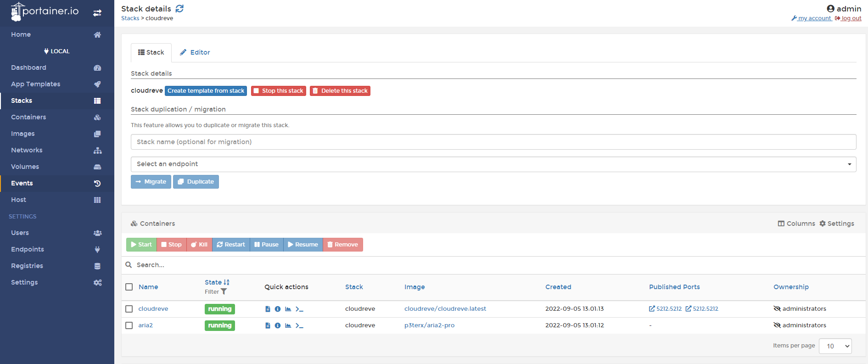Open console icon for aria2 container
Viewport: 868px width, 364px height.
coord(299,325)
